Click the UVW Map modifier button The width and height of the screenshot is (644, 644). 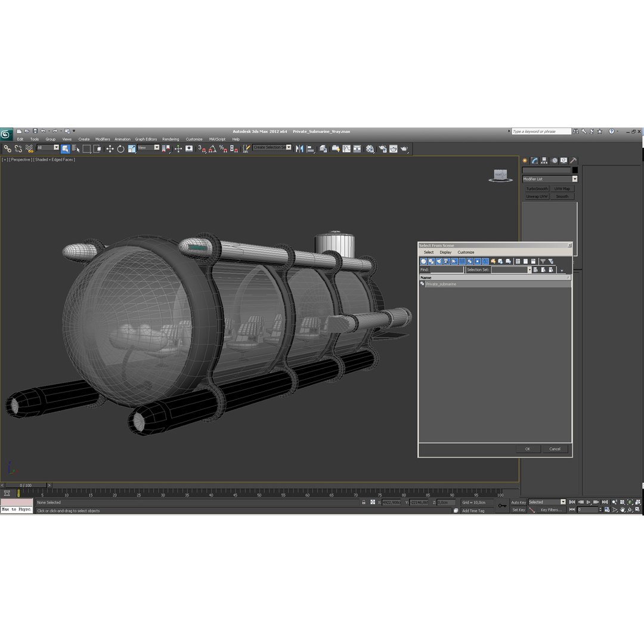(562, 188)
